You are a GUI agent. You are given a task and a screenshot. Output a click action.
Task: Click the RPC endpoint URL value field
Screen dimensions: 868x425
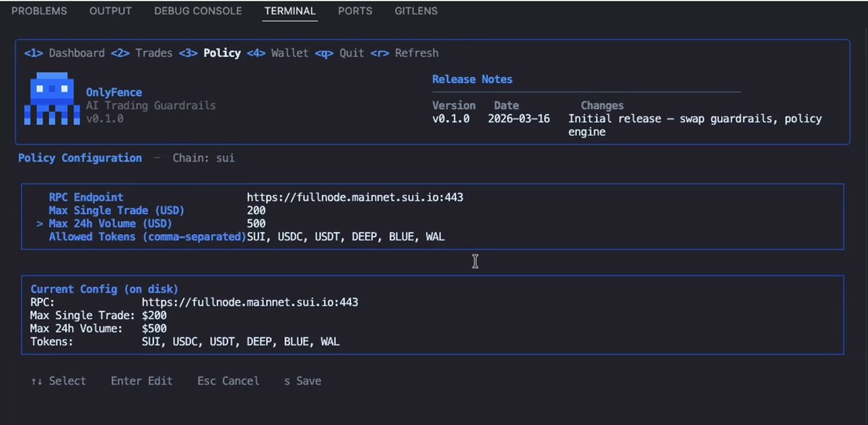pos(354,197)
